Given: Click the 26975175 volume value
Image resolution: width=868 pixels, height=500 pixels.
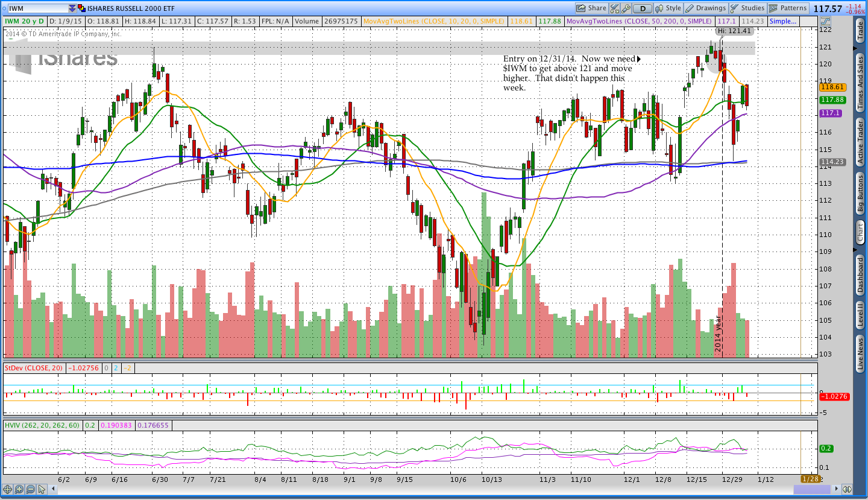Looking at the screenshot, I should [x=341, y=21].
